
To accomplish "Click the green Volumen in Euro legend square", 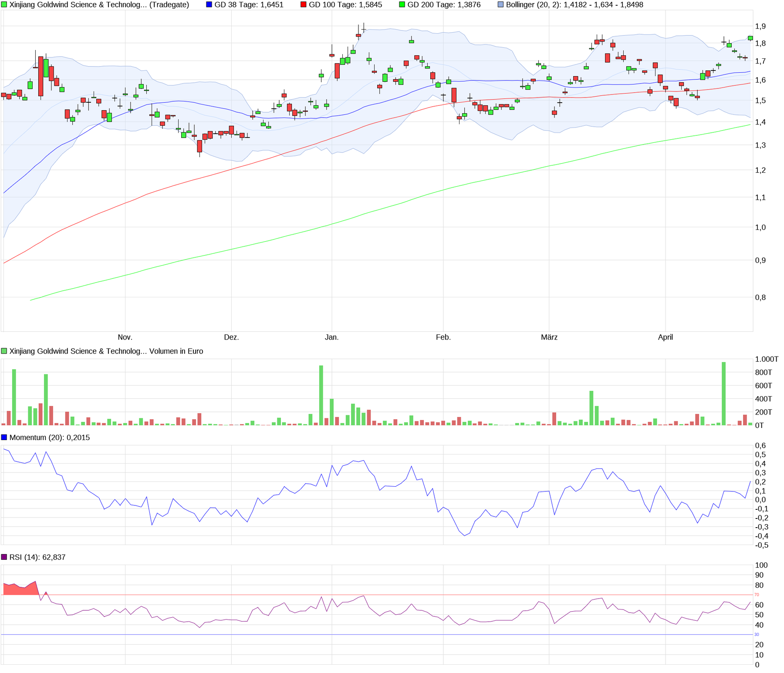I will tap(4, 351).
